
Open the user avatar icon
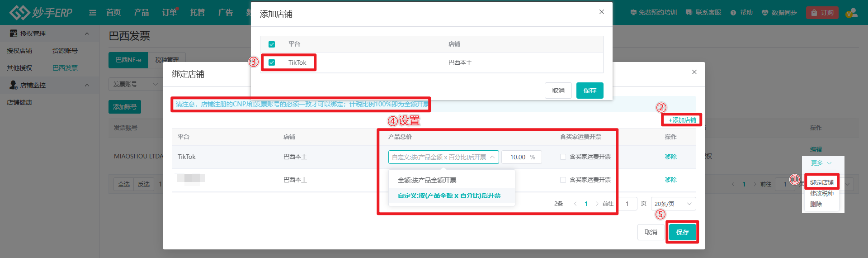851,13
